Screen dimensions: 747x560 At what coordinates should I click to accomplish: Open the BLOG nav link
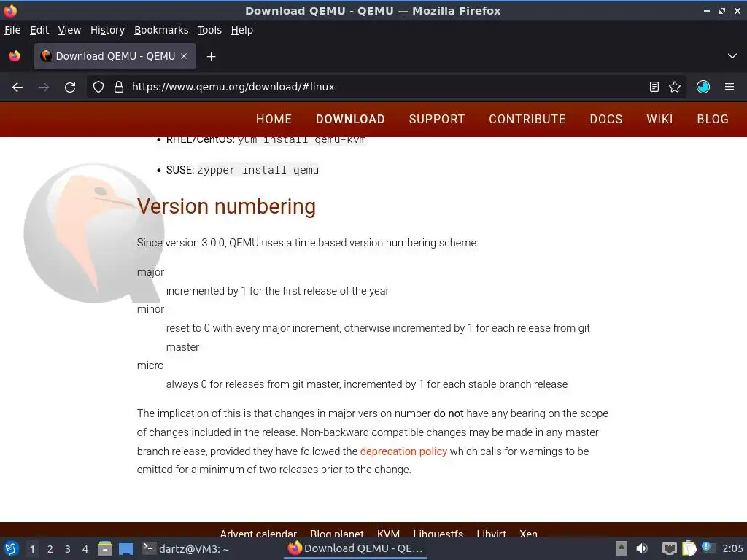pos(713,119)
